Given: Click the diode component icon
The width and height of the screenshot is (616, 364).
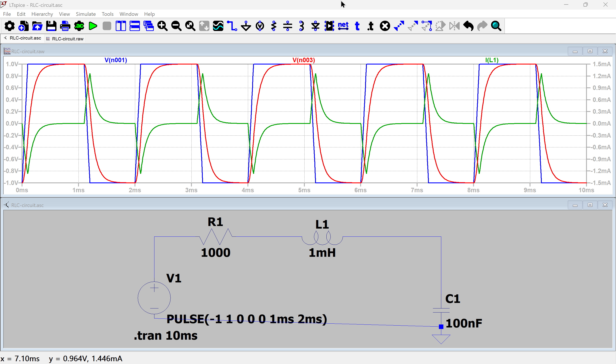Looking at the screenshot, I should [315, 26].
